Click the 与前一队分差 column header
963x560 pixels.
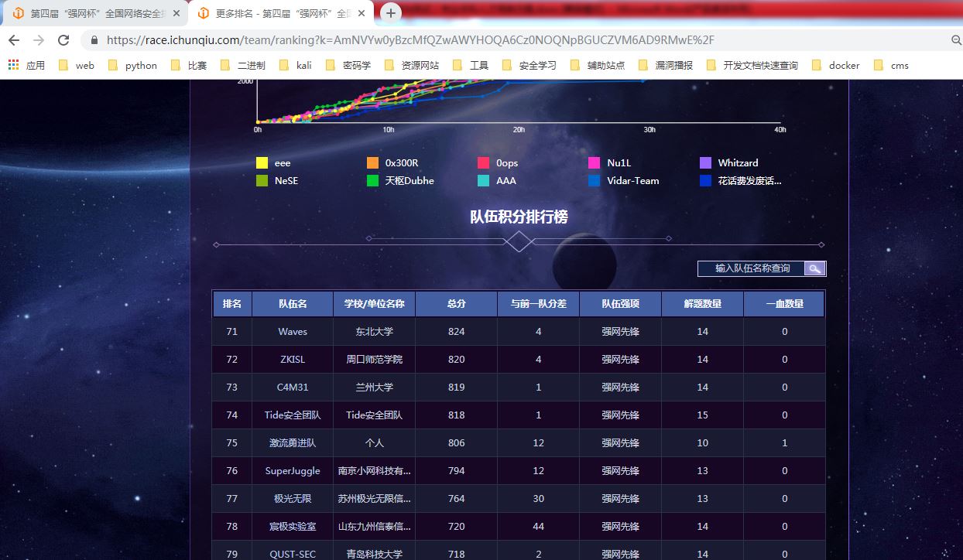(x=539, y=304)
